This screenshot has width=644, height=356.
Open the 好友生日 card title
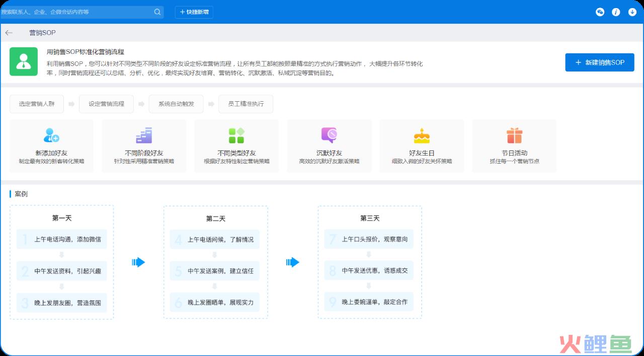coord(422,153)
